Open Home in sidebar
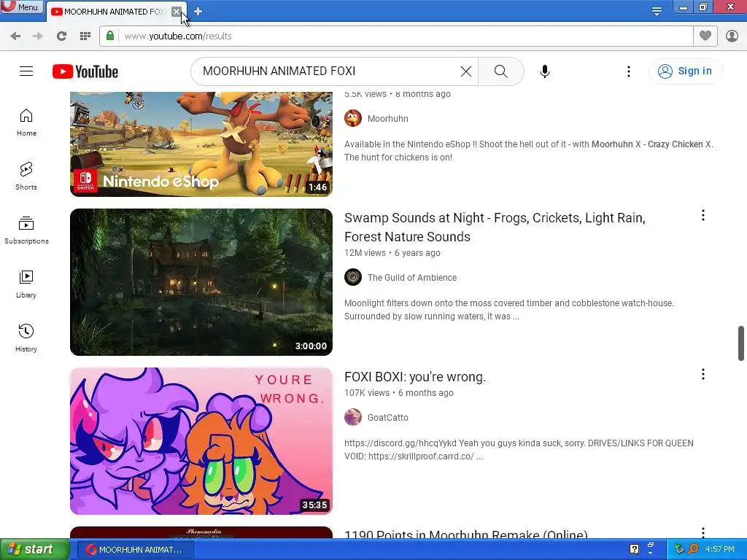Screen dimensions: 747x560 (26, 122)
